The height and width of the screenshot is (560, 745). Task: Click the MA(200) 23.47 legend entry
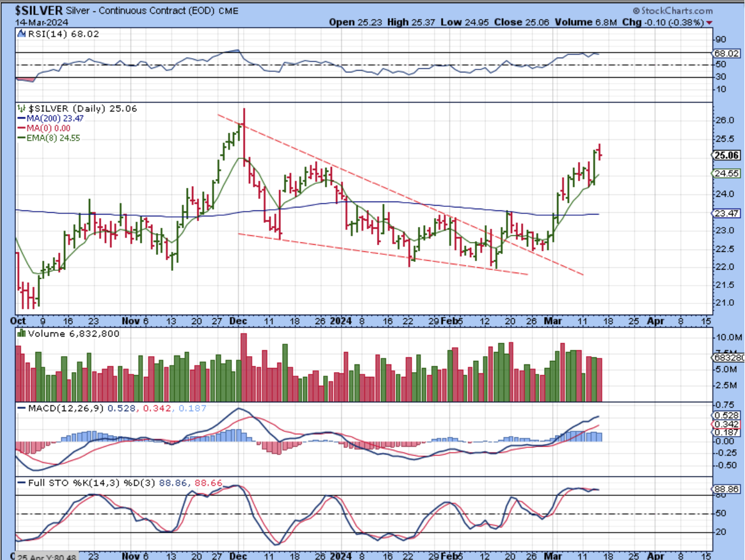(x=50, y=119)
